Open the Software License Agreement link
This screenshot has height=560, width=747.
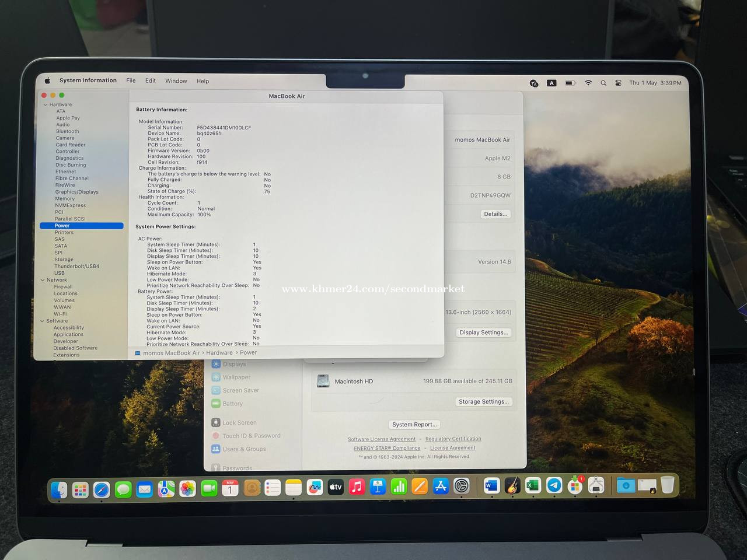pyautogui.click(x=382, y=439)
